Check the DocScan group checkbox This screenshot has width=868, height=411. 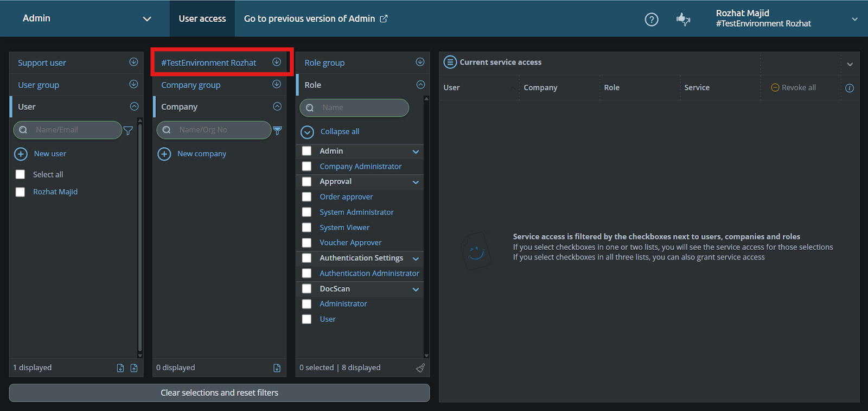307,289
